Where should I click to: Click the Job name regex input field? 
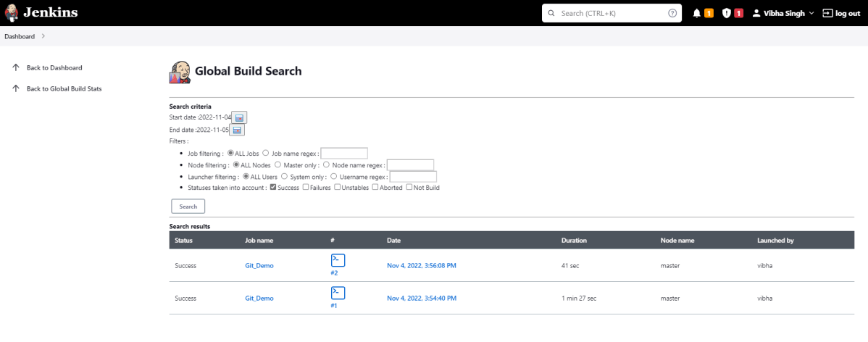coord(343,153)
